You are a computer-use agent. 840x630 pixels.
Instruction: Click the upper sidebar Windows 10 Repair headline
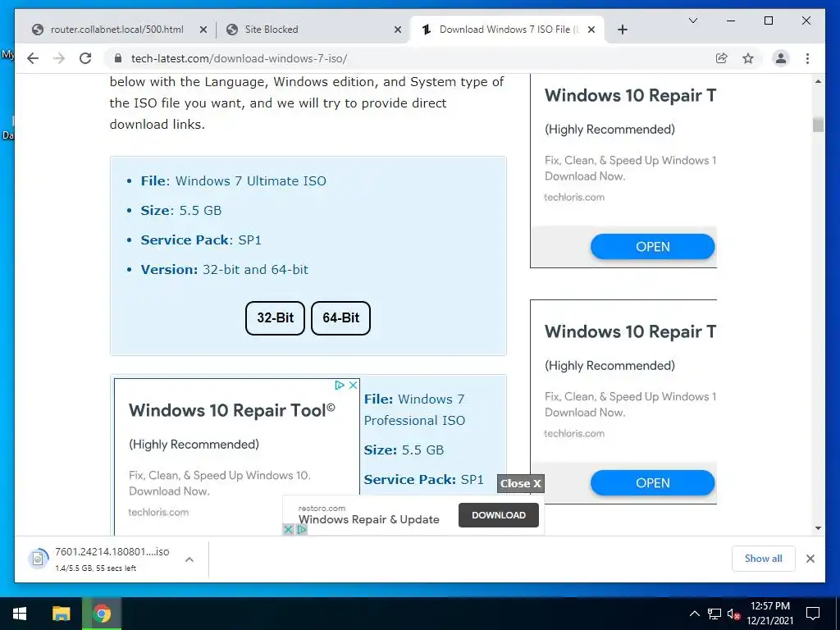point(630,95)
